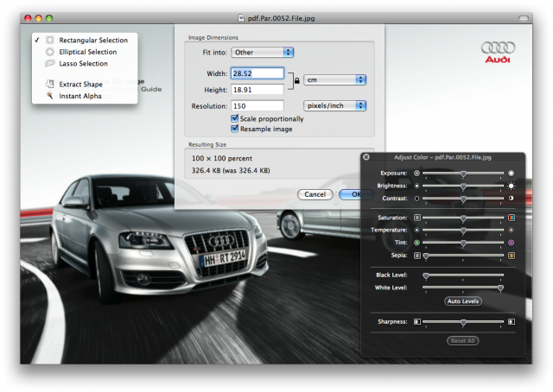Image resolution: width=553 pixels, height=392 pixels.
Task: Click the full saturation color icon
Action: point(511,218)
